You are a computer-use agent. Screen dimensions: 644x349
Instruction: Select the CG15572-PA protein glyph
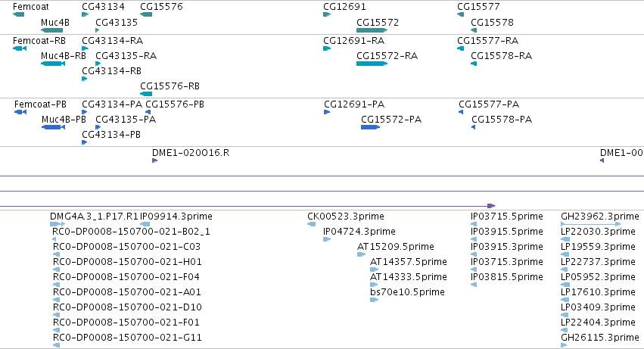[371, 127]
